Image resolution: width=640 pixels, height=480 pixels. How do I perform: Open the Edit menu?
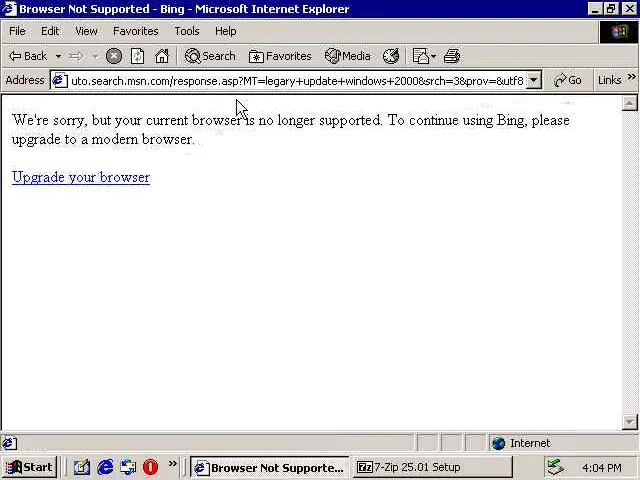tap(50, 31)
